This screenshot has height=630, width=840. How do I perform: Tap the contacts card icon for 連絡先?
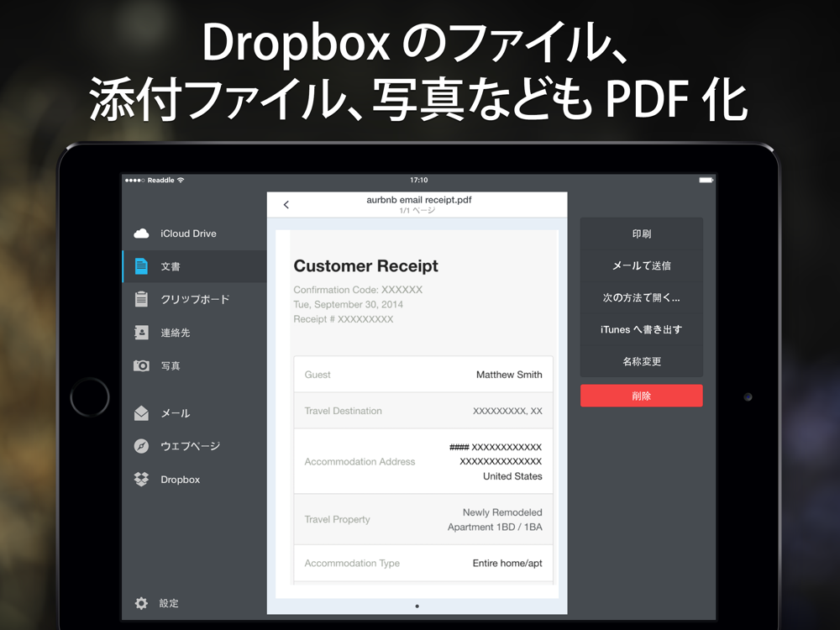click(x=141, y=333)
